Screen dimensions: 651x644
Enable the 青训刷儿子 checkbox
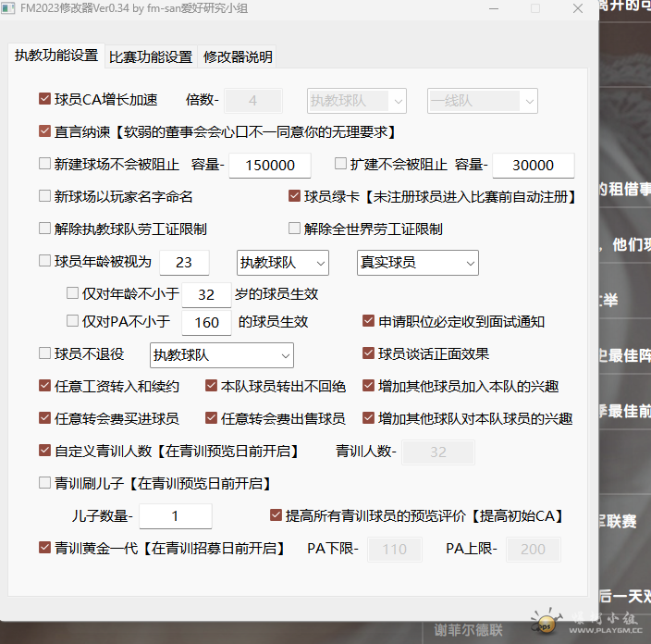pos(45,483)
